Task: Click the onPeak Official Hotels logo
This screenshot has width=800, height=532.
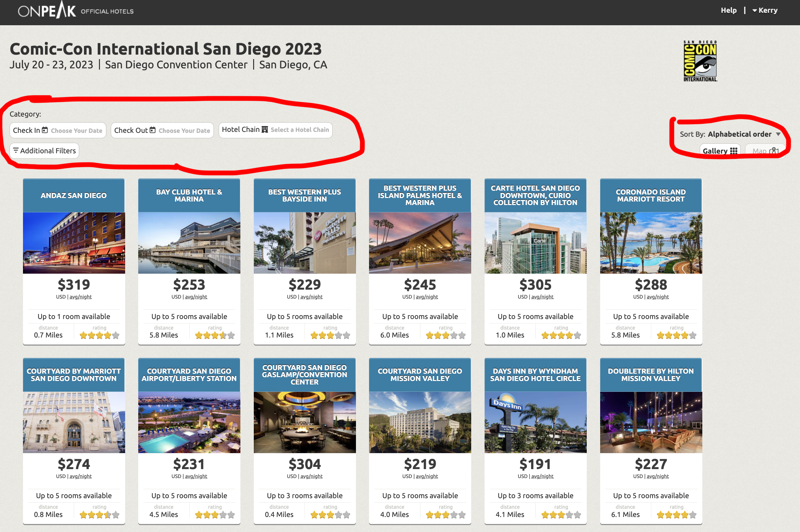Action: tap(76, 10)
